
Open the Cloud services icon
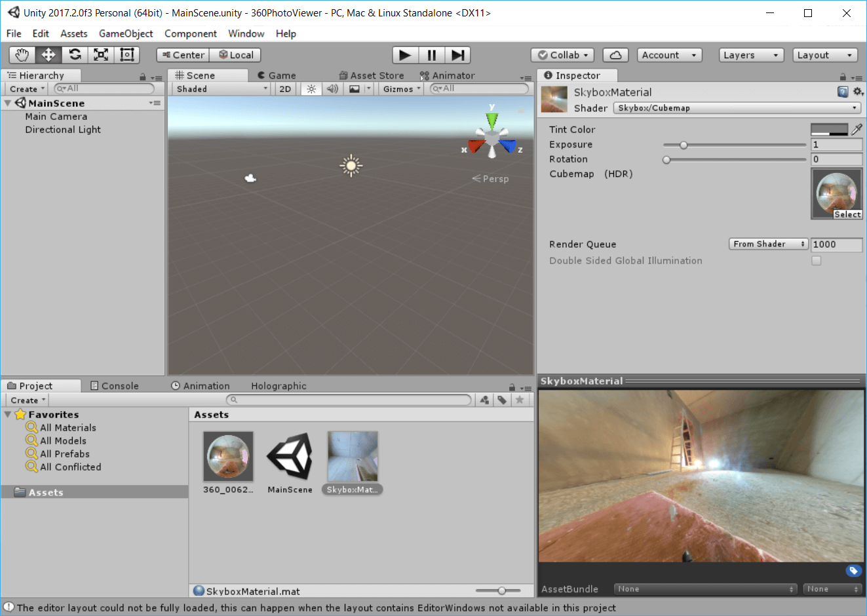pos(615,55)
